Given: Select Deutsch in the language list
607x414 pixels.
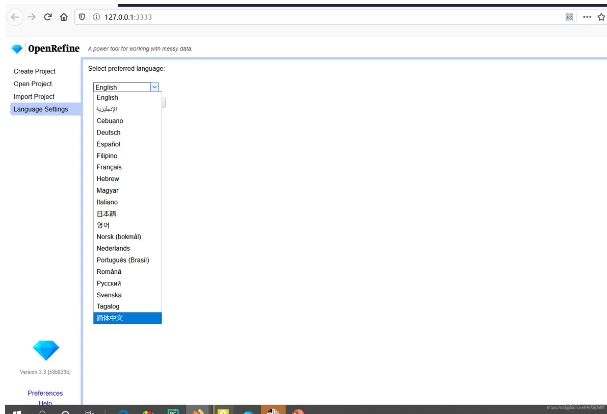Looking at the screenshot, I should 127,132.
